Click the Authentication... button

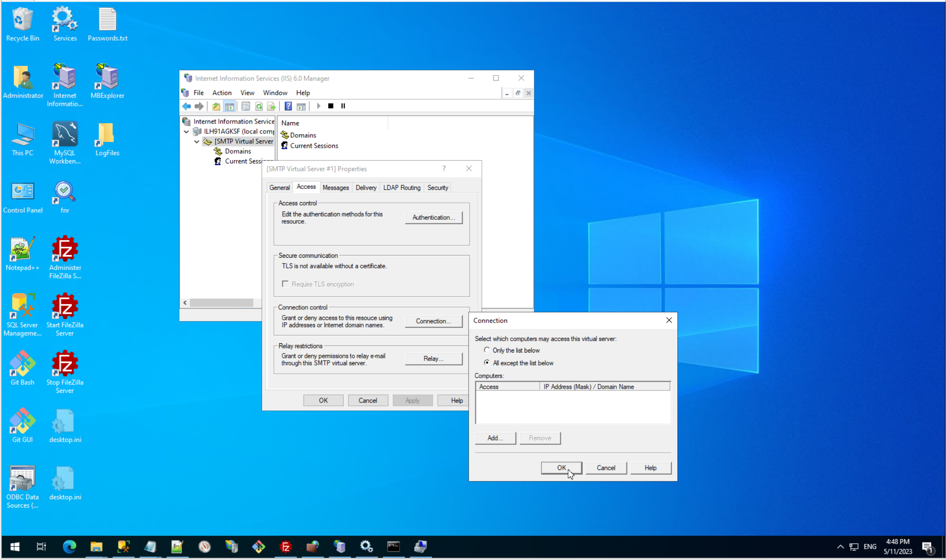tap(433, 218)
